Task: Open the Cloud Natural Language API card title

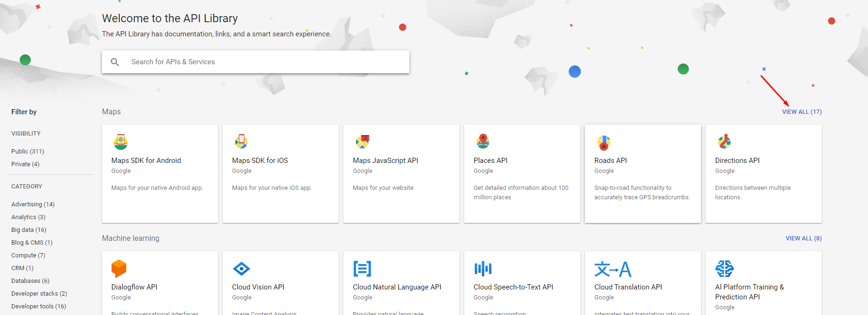Action: pyautogui.click(x=397, y=287)
